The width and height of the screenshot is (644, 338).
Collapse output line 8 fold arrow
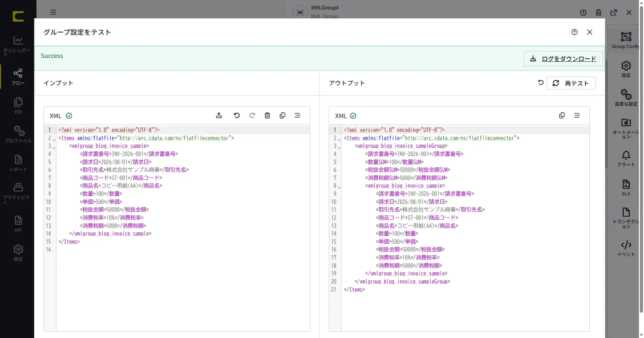(x=339, y=188)
